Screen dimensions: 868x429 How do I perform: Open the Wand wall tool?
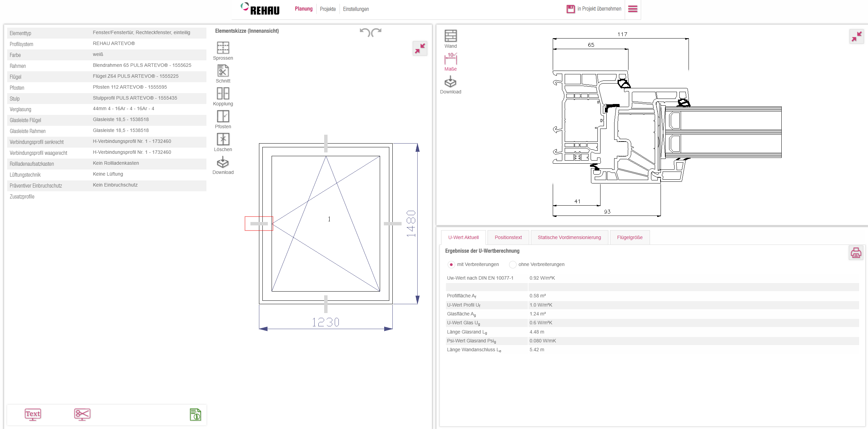point(450,39)
